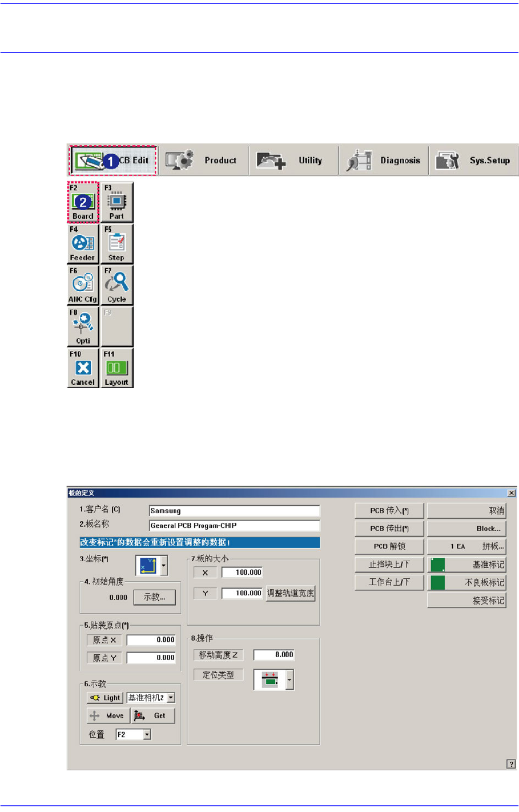Click the 工作台上/下 table button

(x=389, y=582)
